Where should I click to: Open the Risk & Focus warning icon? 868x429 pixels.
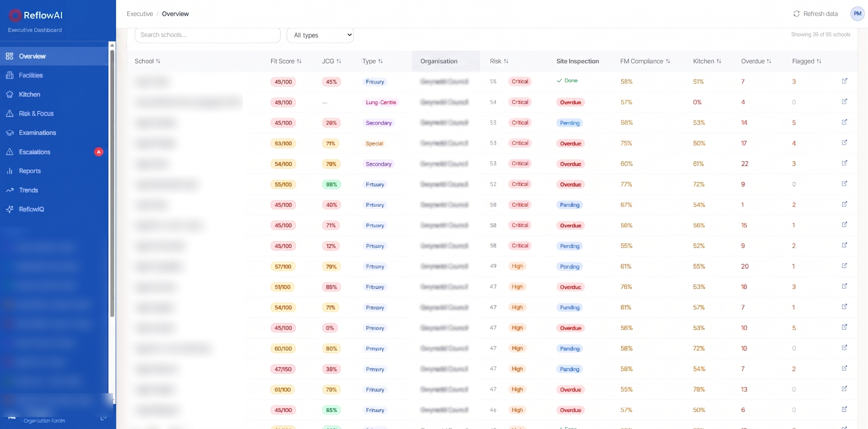(x=10, y=114)
